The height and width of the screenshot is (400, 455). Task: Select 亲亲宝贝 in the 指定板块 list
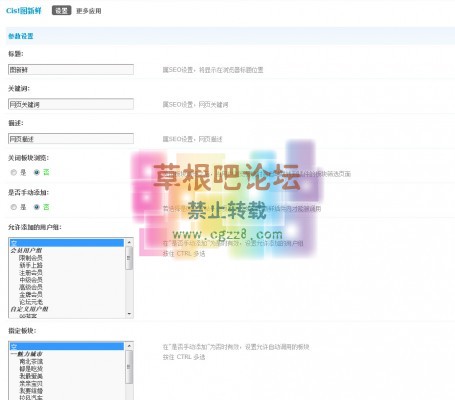coord(31,383)
